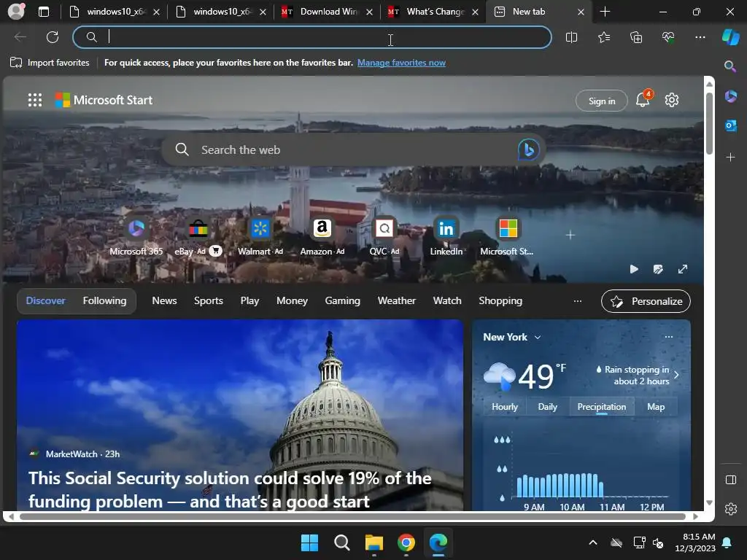This screenshot has height=560, width=747.
Task: Open the Gaming category
Action: tap(343, 300)
